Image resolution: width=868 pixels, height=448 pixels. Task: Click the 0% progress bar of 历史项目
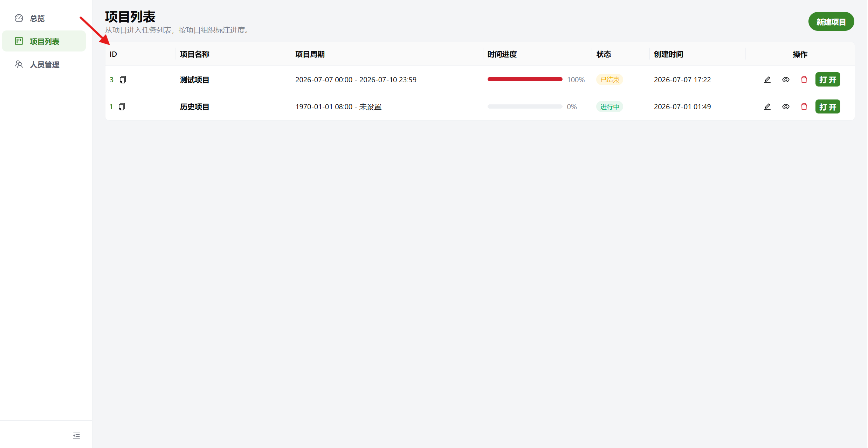525,106
